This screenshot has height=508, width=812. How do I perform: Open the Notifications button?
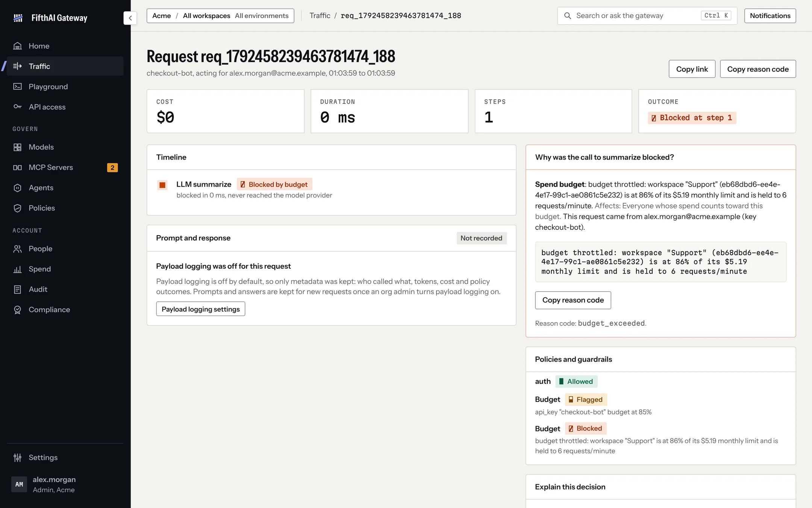[770, 16]
